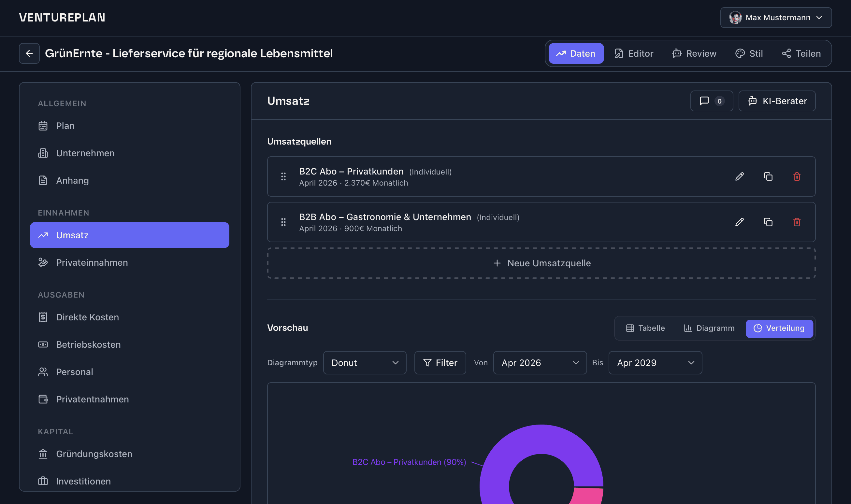
Task: Open the Filter options
Action: 440,363
